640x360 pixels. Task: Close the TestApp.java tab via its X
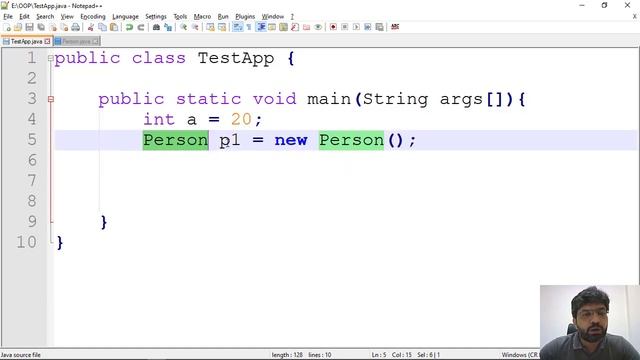pyautogui.click(x=47, y=42)
